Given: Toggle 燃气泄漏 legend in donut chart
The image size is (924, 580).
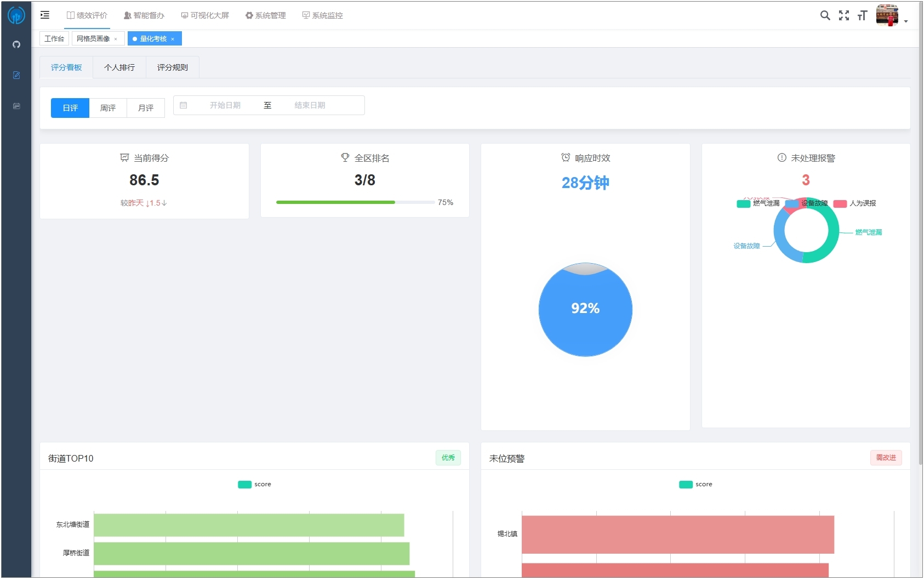Looking at the screenshot, I should (x=758, y=203).
